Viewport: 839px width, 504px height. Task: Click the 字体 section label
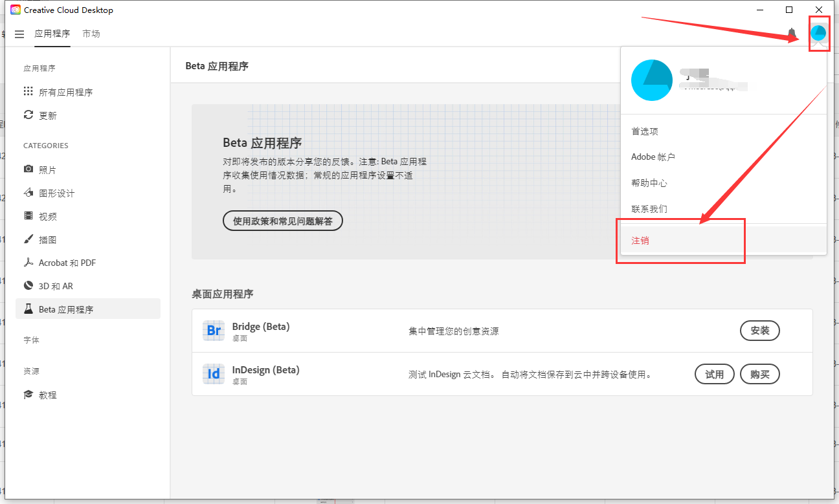click(x=32, y=340)
